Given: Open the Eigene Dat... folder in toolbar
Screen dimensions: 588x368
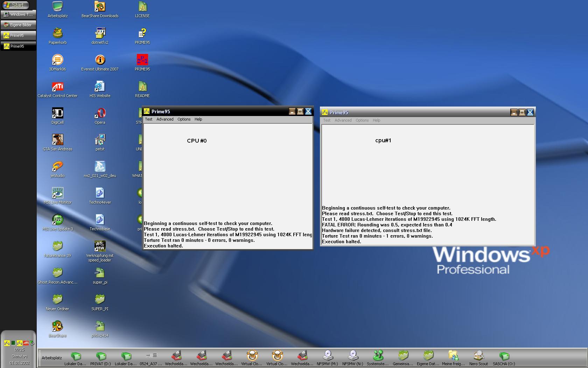Looking at the screenshot, I should 428,359.
